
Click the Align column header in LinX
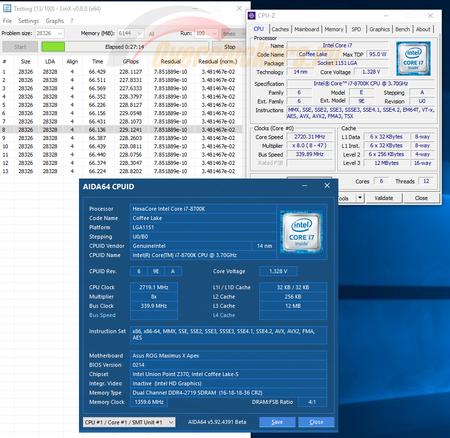(72, 62)
